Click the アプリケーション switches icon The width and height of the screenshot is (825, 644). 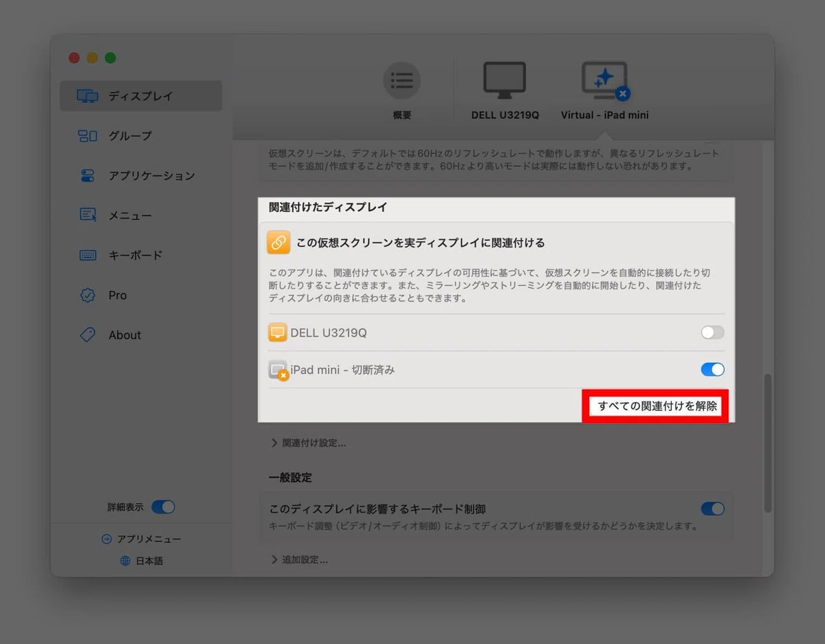pyautogui.click(x=87, y=176)
